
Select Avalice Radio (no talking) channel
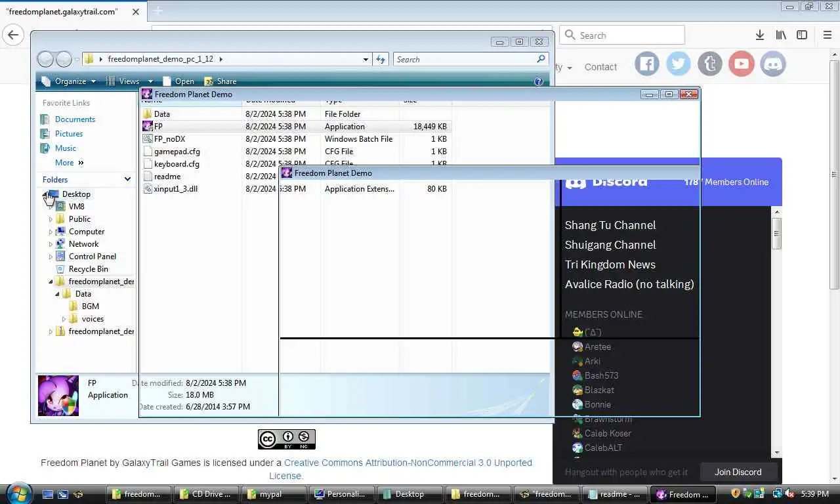[629, 284]
